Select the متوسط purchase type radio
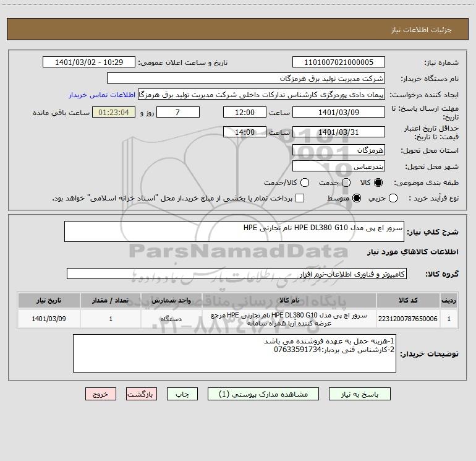This screenshot has width=476, height=461. click(x=357, y=198)
